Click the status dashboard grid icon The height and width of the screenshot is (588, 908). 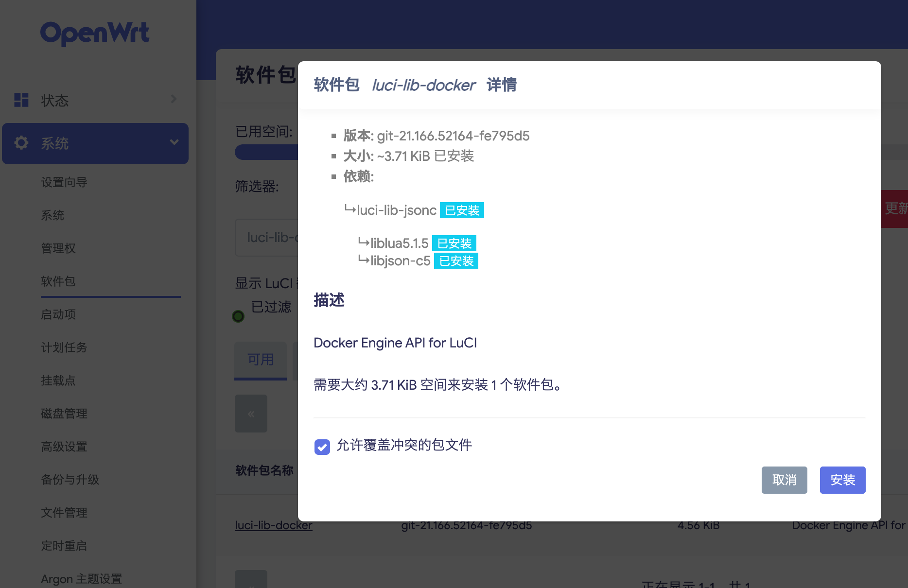(21, 100)
